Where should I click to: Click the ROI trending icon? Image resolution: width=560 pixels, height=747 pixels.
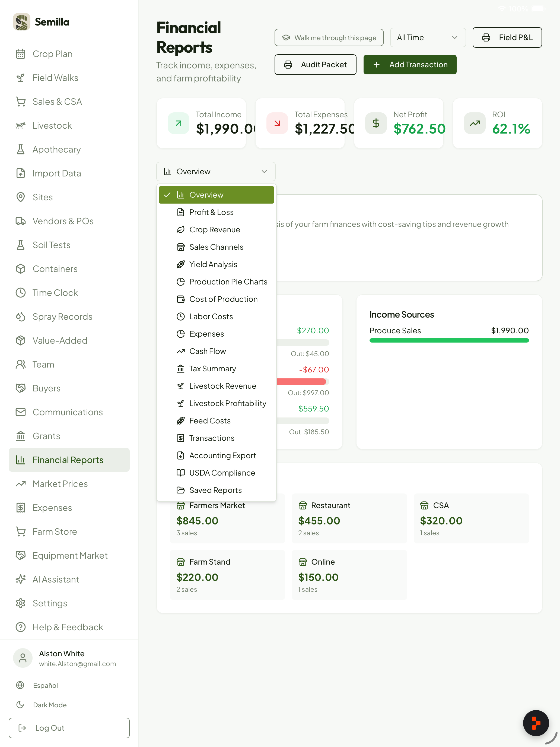(475, 123)
